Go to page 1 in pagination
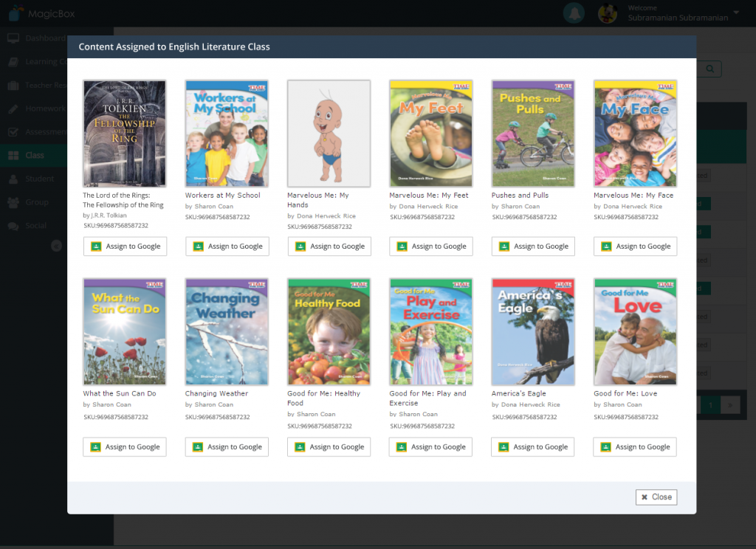Viewport: 756px width, 549px height. [x=710, y=405]
